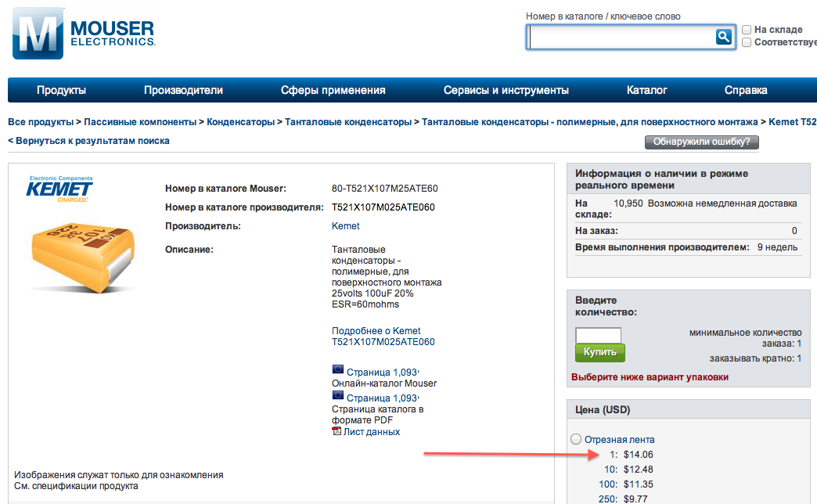
Task: Go to Все продукты breadcrumb
Action: [x=41, y=122]
